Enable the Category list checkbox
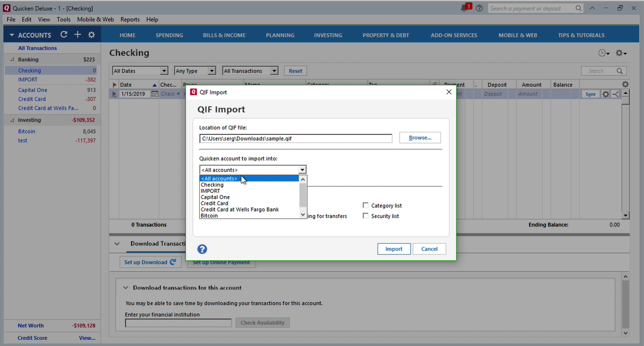Screen dimensions: 644x346 [366, 205]
